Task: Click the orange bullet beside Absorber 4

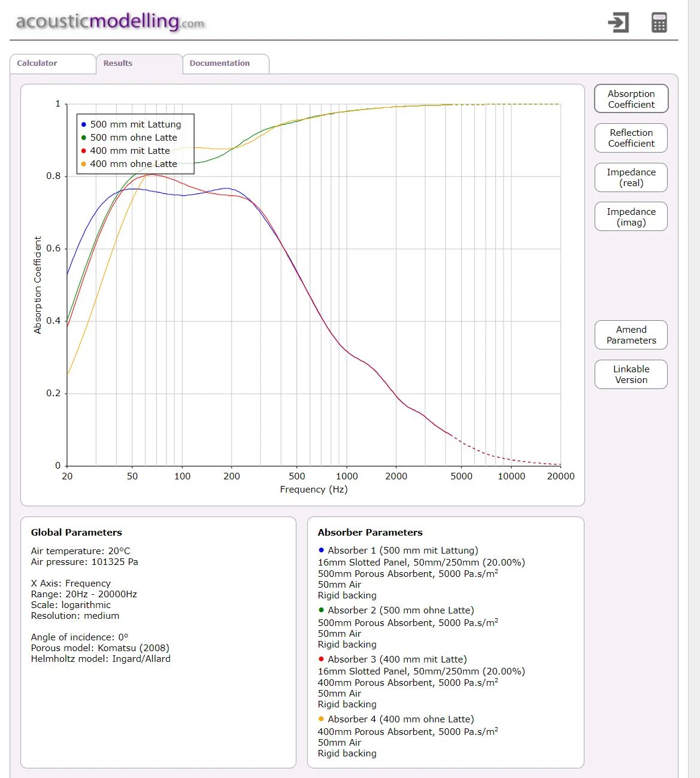Action: [322, 719]
